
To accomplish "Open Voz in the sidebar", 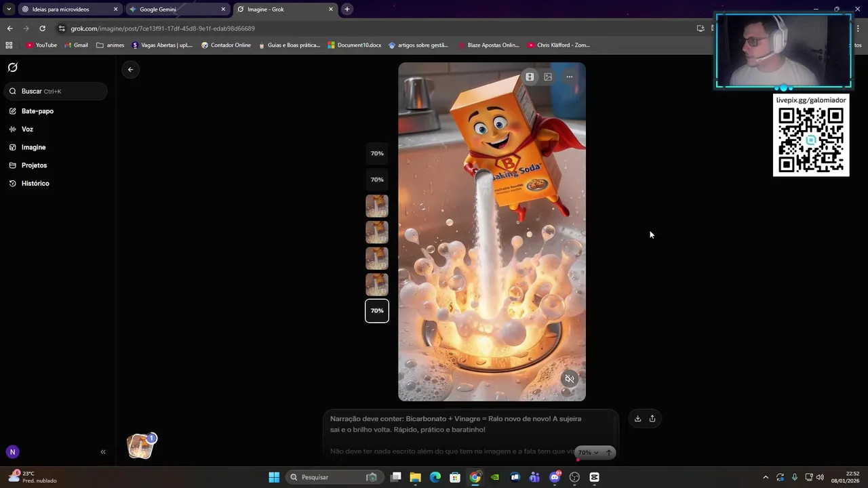I will tap(27, 129).
